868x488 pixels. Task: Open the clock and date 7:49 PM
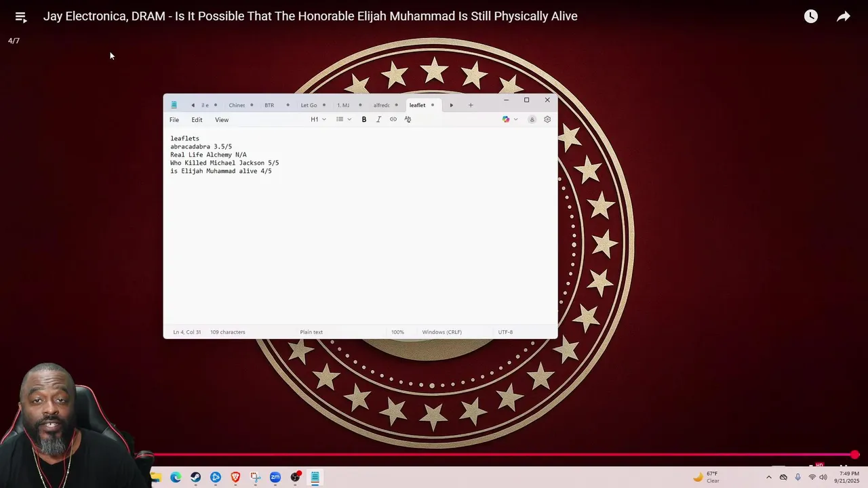click(x=848, y=477)
